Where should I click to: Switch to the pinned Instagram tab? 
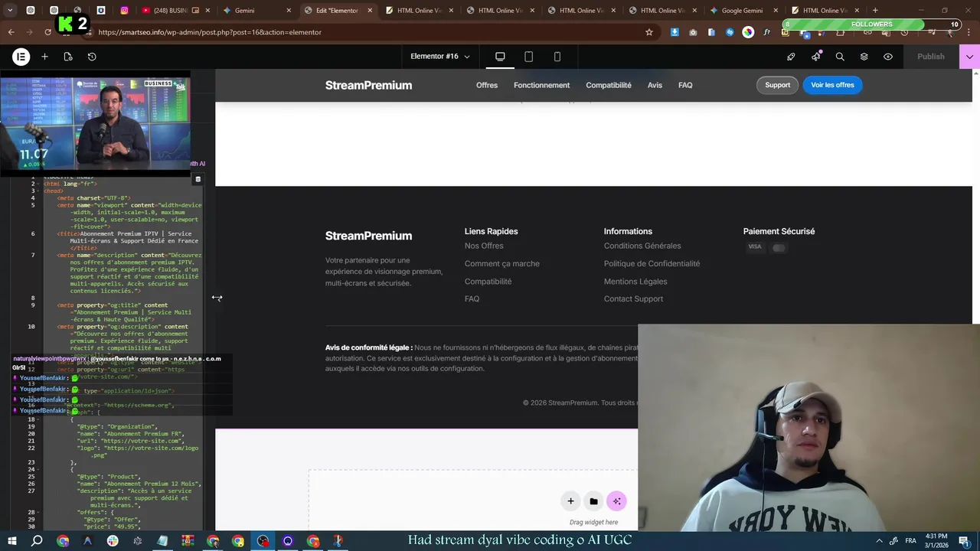click(125, 11)
